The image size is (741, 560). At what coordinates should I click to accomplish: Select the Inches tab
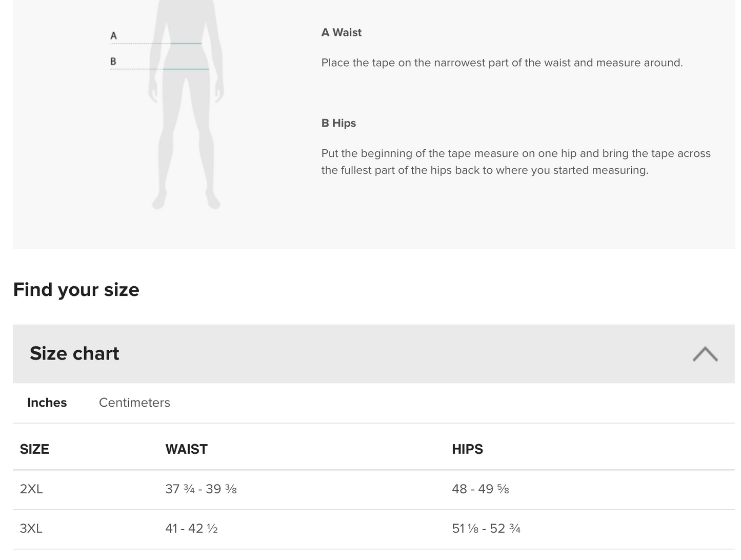pyautogui.click(x=47, y=403)
